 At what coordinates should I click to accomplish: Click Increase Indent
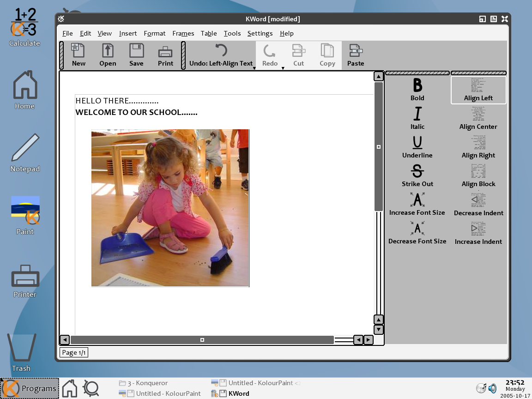[x=478, y=233]
